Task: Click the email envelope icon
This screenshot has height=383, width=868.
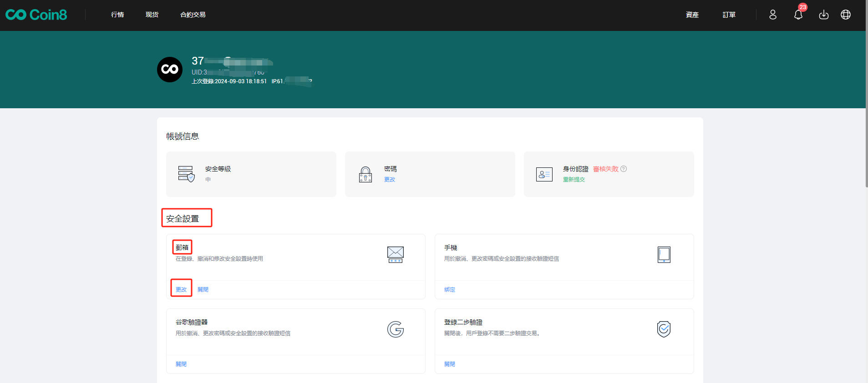Action: coord(395,254)
